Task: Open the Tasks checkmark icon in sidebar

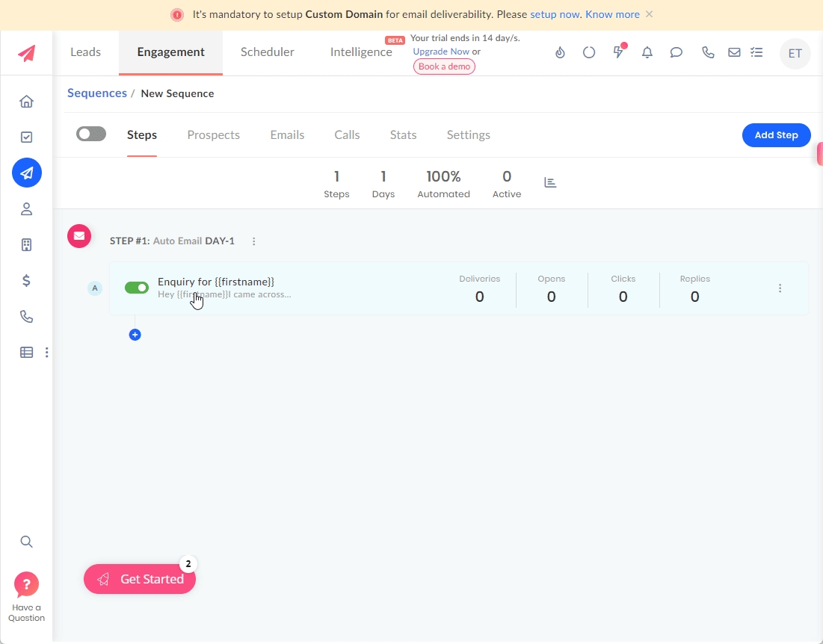Action: pyautogui.click(x=26, y=137)
